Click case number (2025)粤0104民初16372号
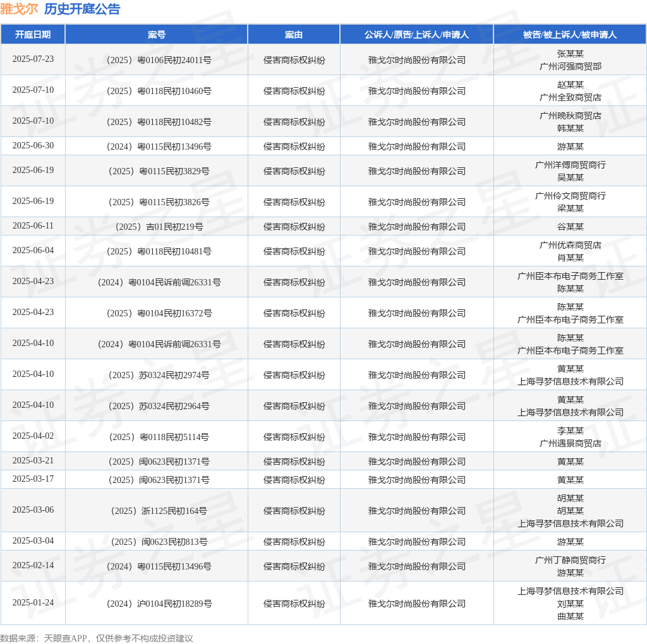The height and width of the screenshot is (644, 647). pyautogui.click(x=157, y=313)
